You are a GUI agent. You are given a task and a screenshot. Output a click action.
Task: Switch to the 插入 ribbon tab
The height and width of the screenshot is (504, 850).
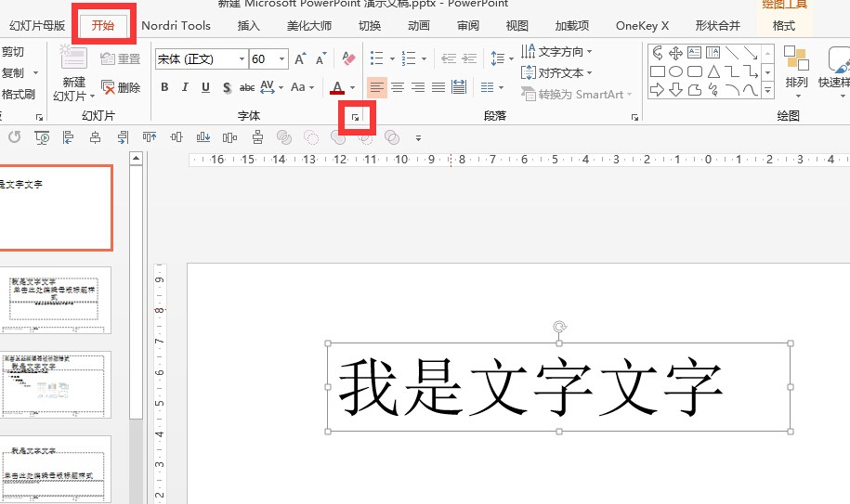pos(248,25)
